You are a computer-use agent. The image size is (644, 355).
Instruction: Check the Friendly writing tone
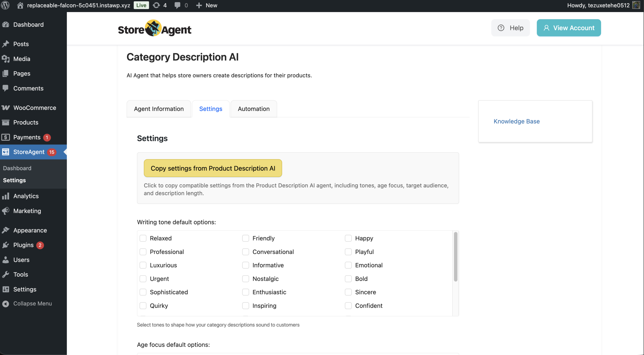point(246,238)
